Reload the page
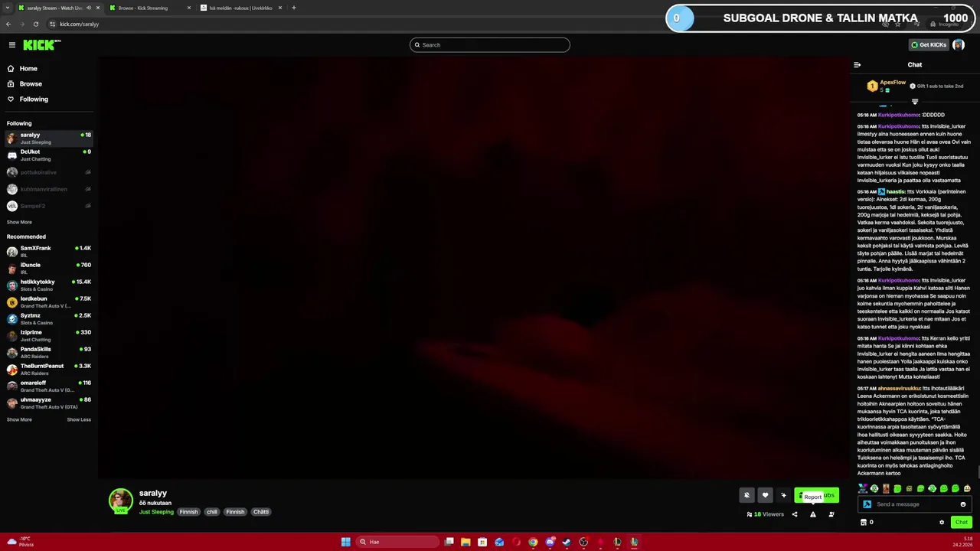This screenshot has height=551, width=980. 35,24
